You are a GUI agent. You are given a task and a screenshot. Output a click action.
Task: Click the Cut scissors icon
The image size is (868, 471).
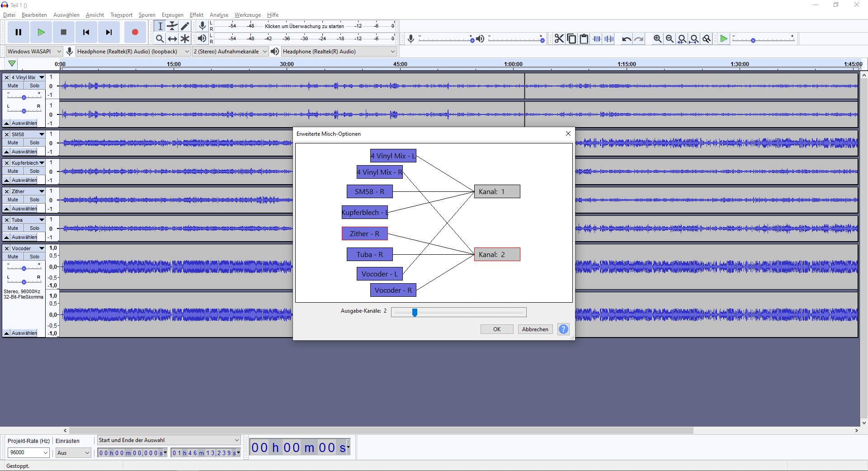[559, 39]
